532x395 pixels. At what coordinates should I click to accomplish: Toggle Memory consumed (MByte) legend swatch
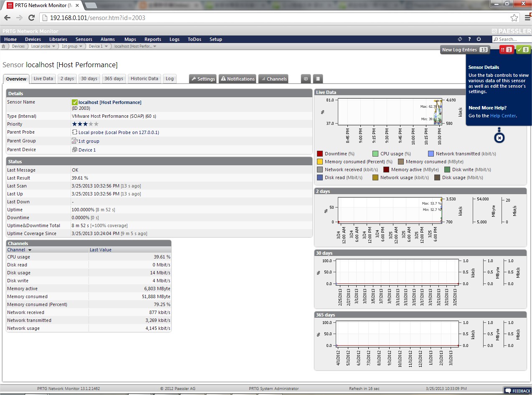click(x=401, y=162)
